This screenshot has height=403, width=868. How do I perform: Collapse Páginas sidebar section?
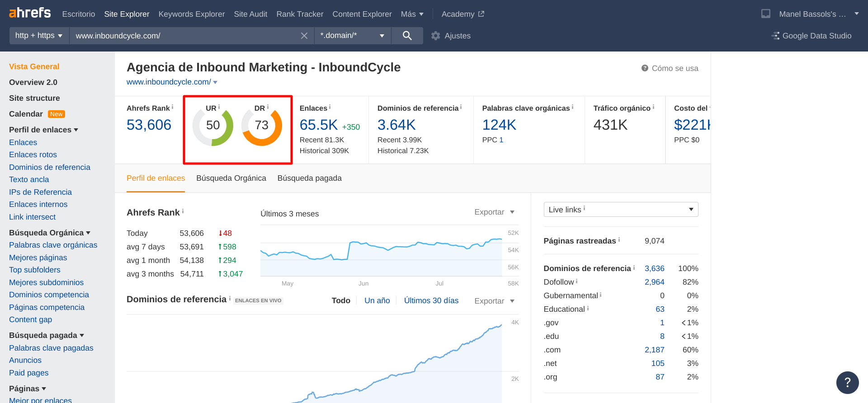pos(28,389)
